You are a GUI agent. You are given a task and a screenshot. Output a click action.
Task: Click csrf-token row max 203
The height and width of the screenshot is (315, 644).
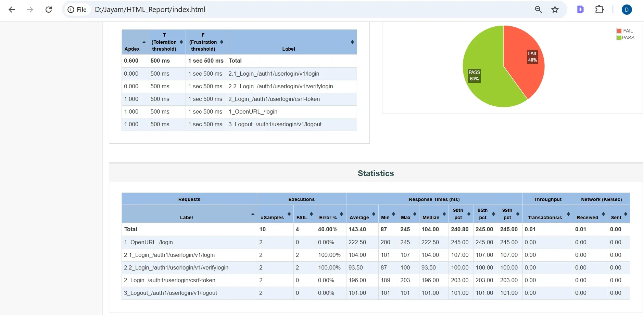405,280
